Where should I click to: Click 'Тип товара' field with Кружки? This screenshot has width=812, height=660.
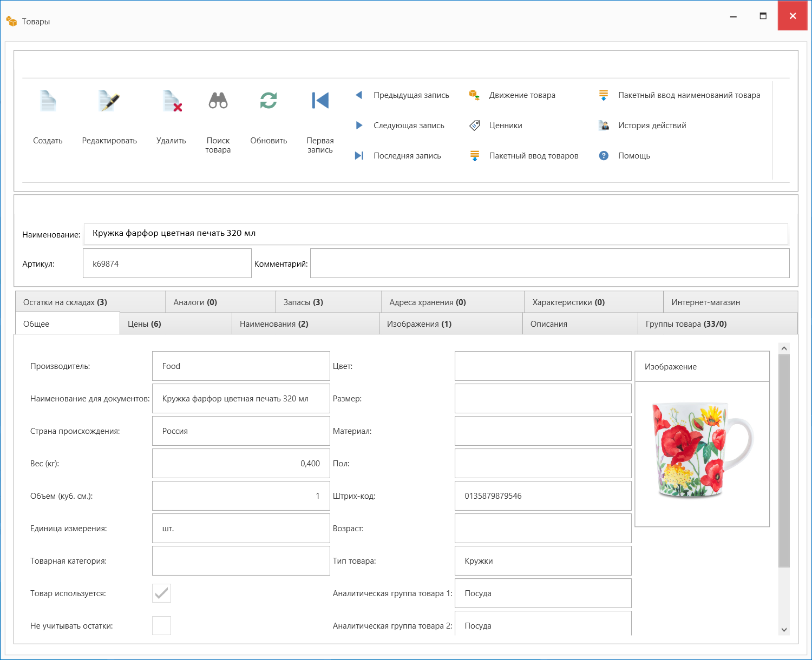(543, 561)
